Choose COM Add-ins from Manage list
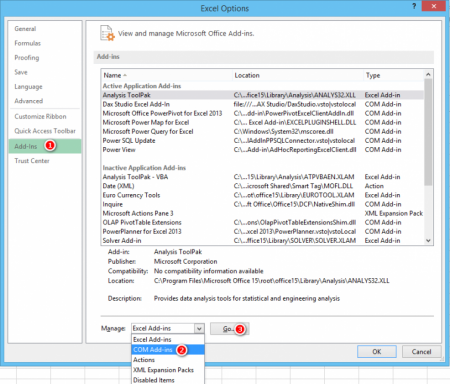This screenshot has width=450, height=384. coord(168,350)
